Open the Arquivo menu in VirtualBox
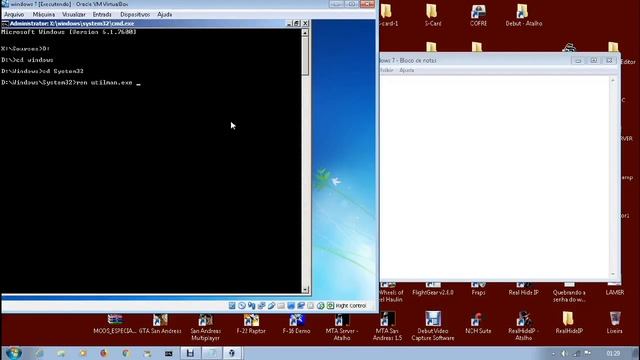 coord(14,14)
